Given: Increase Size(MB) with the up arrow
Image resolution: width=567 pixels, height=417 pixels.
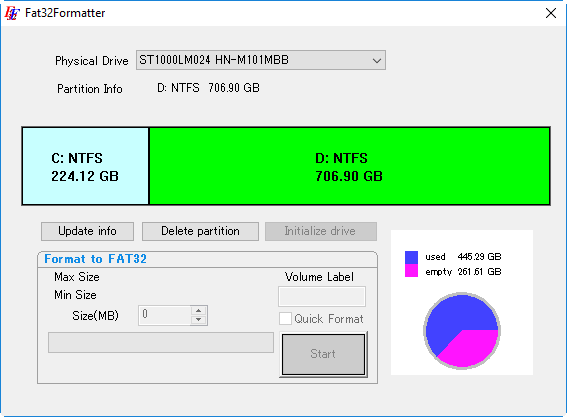Looking at the screenshot, I should [199, 311].
